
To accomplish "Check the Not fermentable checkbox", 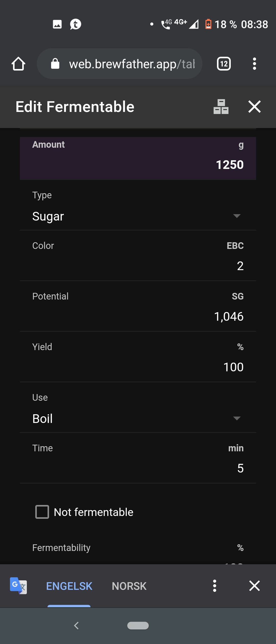I will click(x=42, y=512).
